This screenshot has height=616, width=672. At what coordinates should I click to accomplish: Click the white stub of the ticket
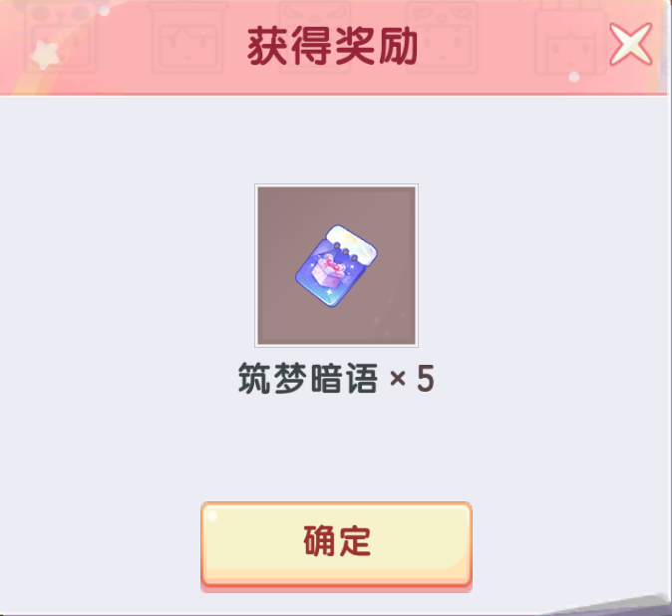(352, 242)
